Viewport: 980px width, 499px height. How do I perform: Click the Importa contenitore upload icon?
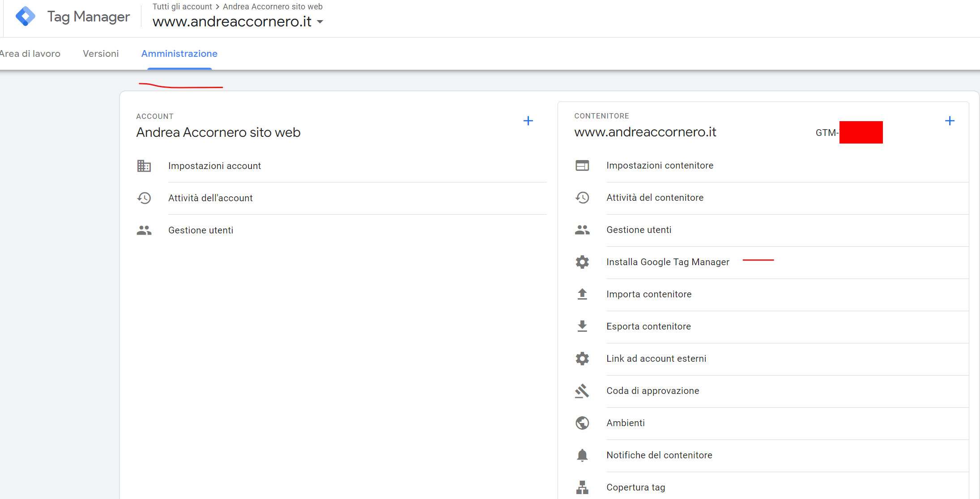(582, 294)
